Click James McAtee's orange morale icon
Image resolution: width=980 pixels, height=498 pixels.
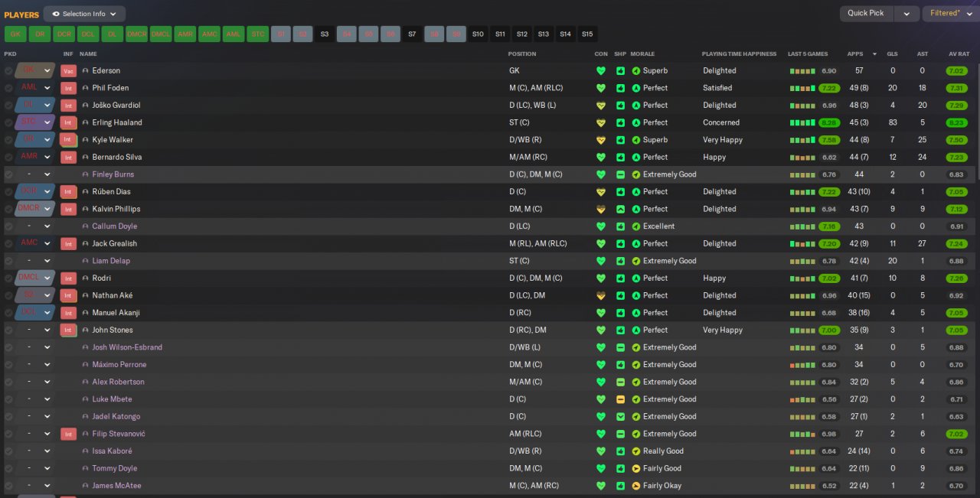(636, 486)
